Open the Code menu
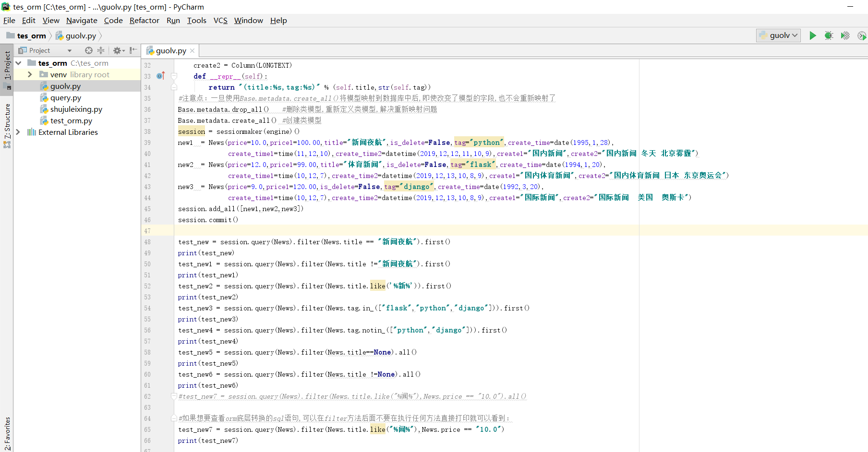This screenshot has width=868, height=452. click(x=113, y=20)
